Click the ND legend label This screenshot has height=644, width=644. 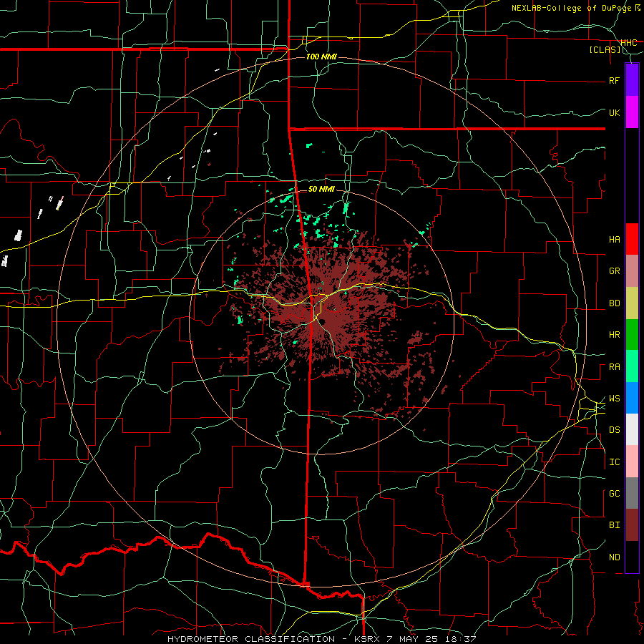(614, 557)
